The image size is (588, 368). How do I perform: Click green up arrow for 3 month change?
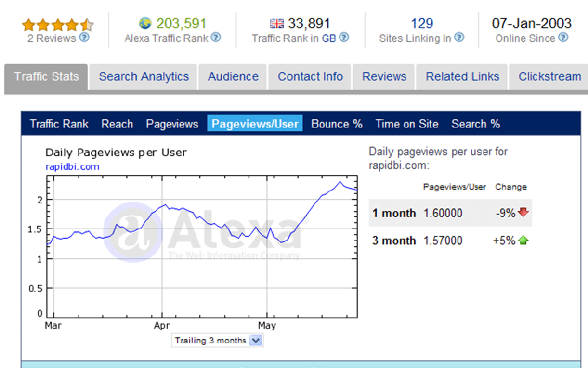pos(523,240)
